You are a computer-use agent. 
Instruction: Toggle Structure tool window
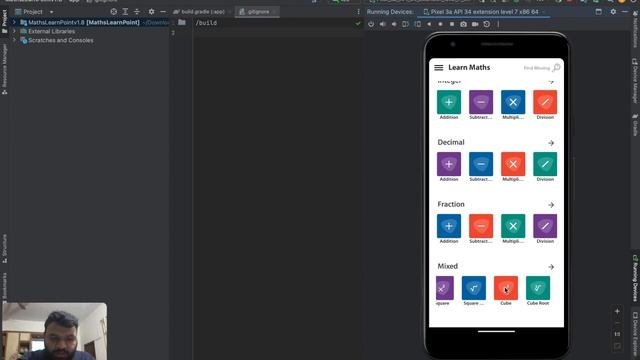pyautogui.click(x=4, y=248)
